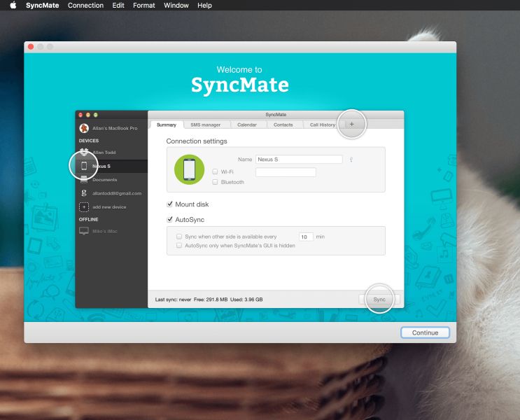The image size is (520, 420).
Task: Click the USB connection icon beside Name
Action: (x=351, y=160)
